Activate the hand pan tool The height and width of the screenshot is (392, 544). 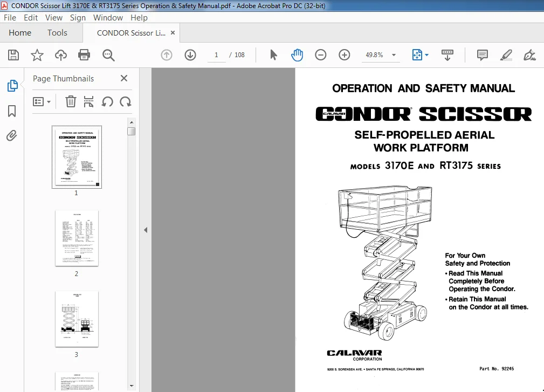pos(297,55)
